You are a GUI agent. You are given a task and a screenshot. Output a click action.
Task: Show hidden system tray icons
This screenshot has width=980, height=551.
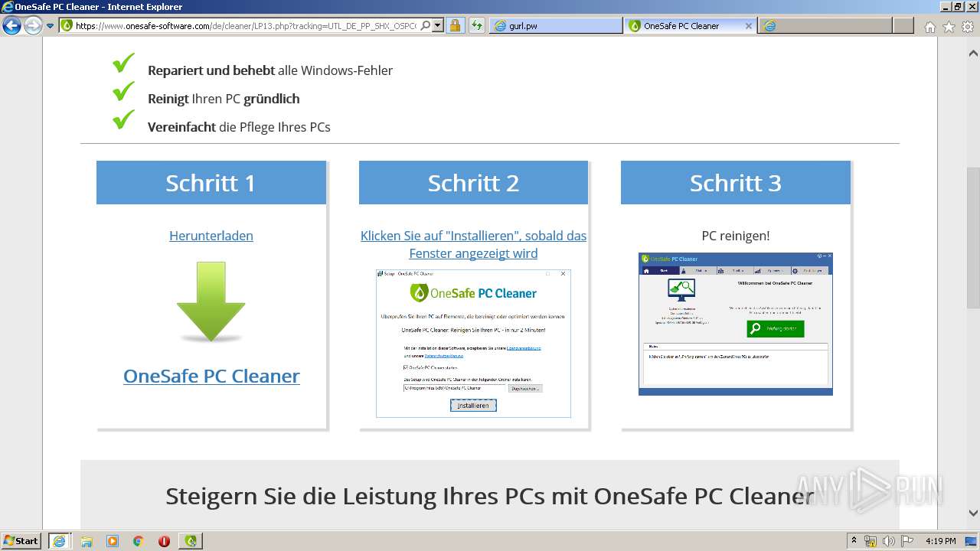[854, 540]
